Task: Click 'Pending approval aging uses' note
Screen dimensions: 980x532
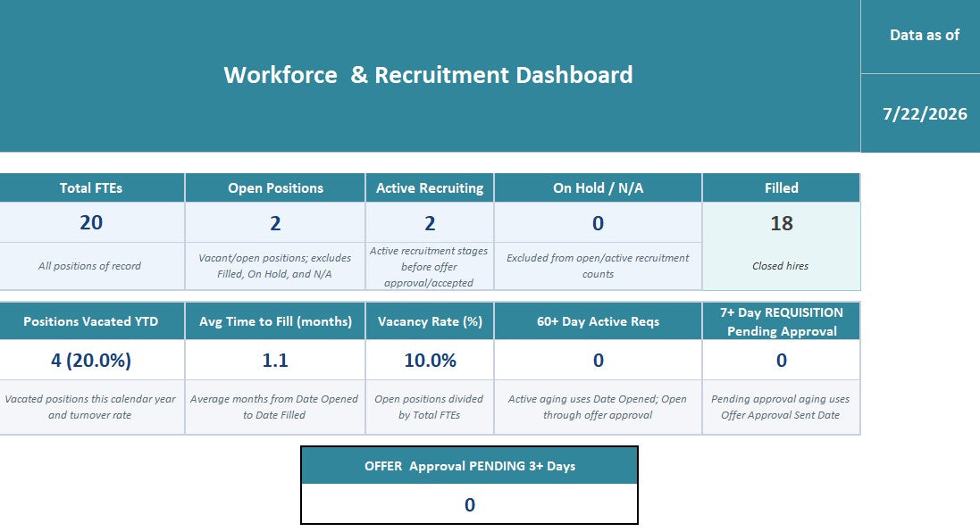Action: [x=781, y=406]
